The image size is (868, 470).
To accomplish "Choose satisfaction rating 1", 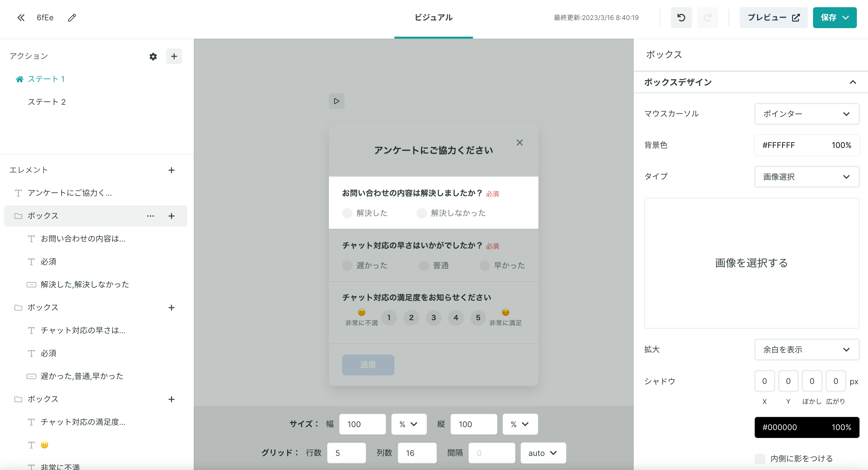I will click(389, 317).
